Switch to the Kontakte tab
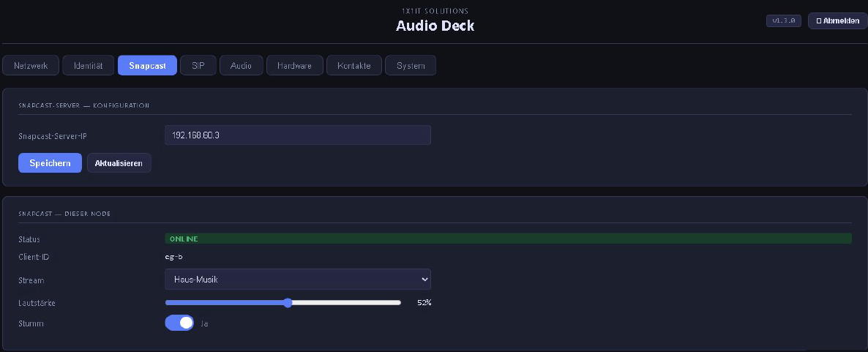This screenshot has height=352, width=868. tap(353, 65)
